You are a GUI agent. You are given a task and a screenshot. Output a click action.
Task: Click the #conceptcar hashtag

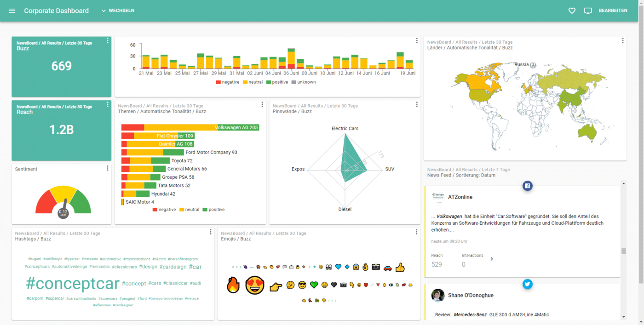tap(73, 284)
